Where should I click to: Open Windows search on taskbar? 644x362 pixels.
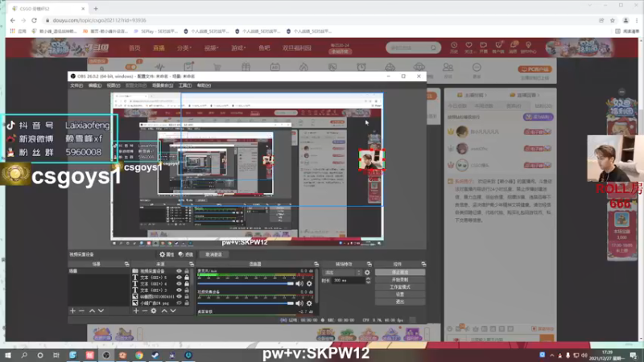[x=24, y=355]
